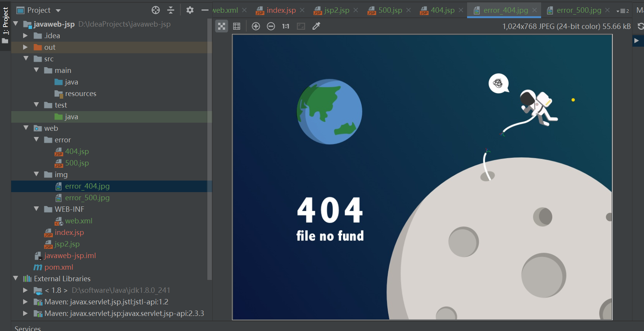Open Project panel settings gear
Viewport: 644px width, 331px height.
click(190, 10)
